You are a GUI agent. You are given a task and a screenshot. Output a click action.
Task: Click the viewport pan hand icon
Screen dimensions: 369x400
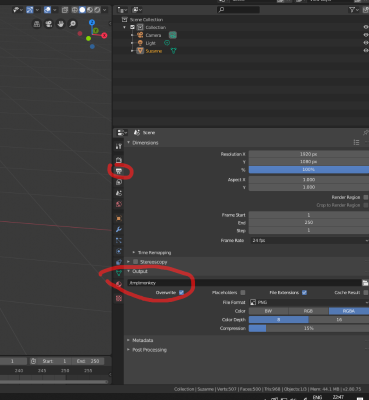tap(60, 24)
